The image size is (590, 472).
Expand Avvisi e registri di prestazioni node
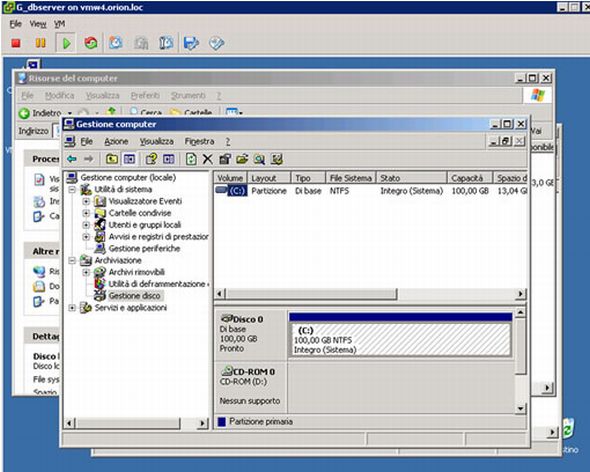(86, 237)
